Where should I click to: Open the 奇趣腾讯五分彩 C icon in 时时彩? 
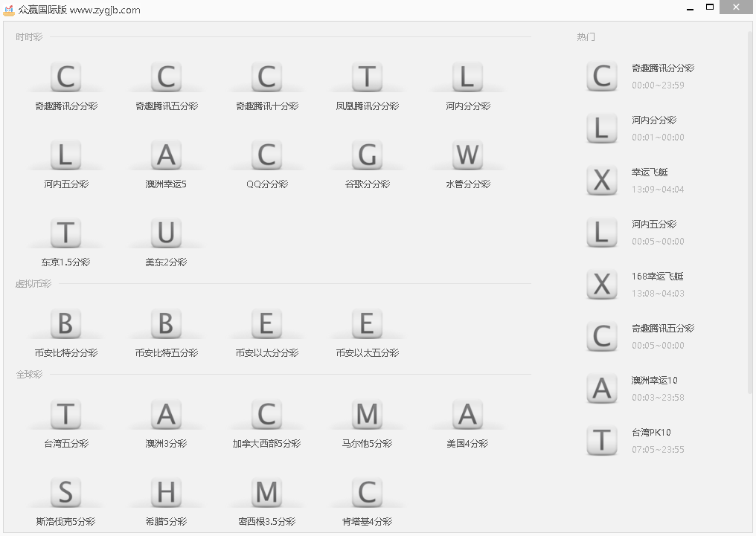(167, 77)
